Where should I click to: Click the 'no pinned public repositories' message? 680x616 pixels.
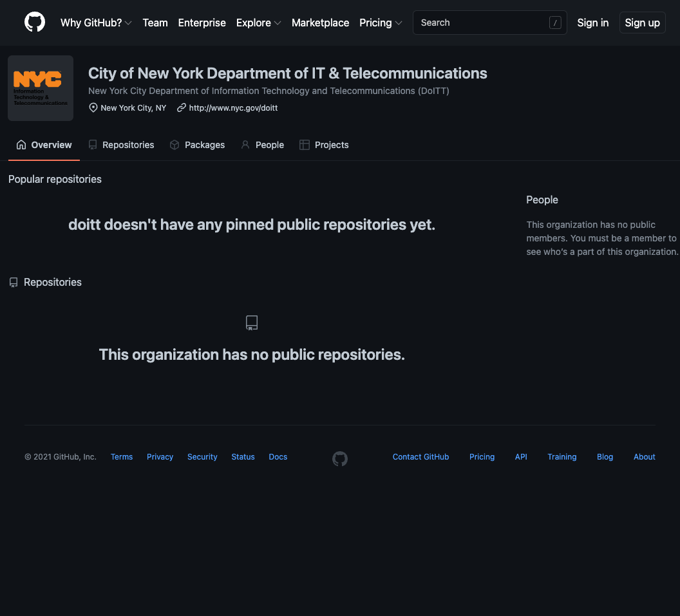252,225
